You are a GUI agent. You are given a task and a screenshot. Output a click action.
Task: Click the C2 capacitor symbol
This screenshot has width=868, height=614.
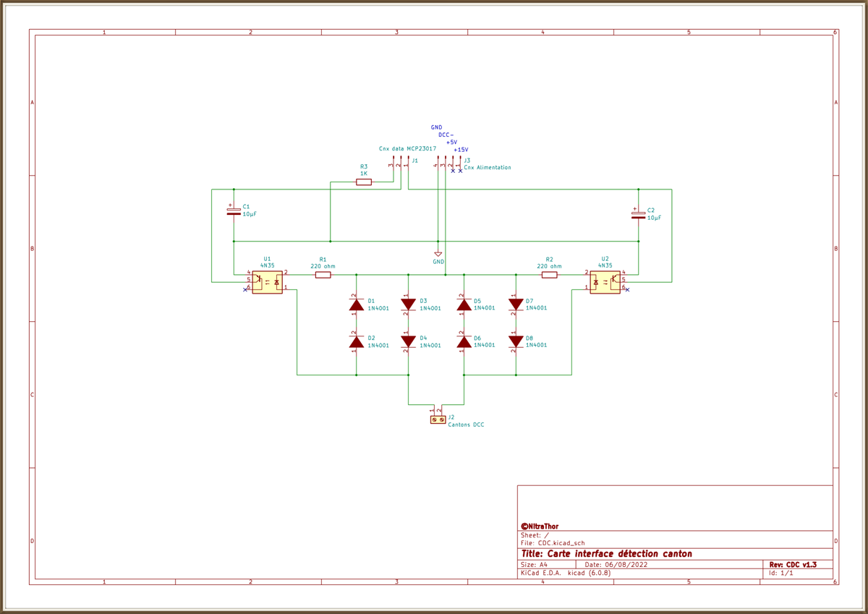639,215
